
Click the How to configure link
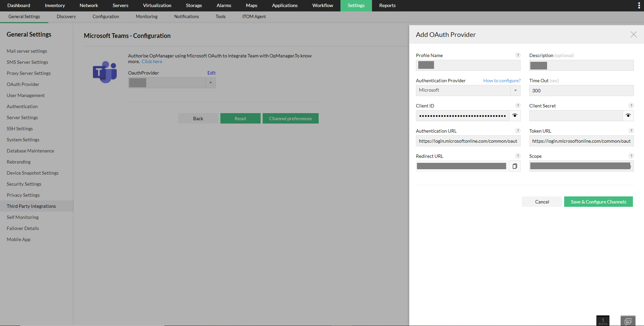501,81
